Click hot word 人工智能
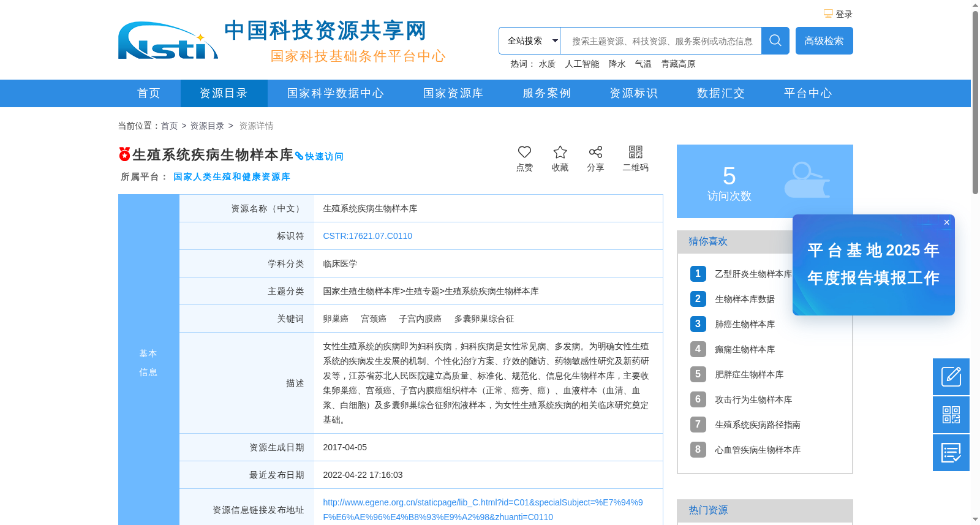Screen dimensions: 980x525 (x=582, y=64)
